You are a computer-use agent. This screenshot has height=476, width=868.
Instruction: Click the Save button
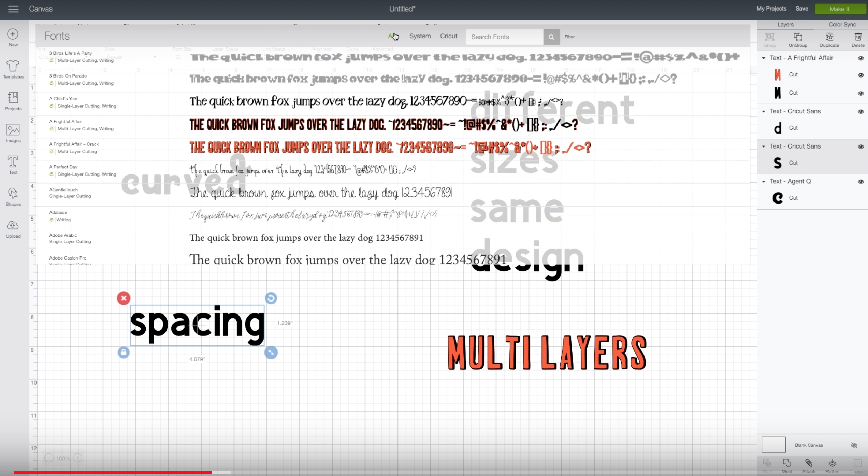[802, 8]
